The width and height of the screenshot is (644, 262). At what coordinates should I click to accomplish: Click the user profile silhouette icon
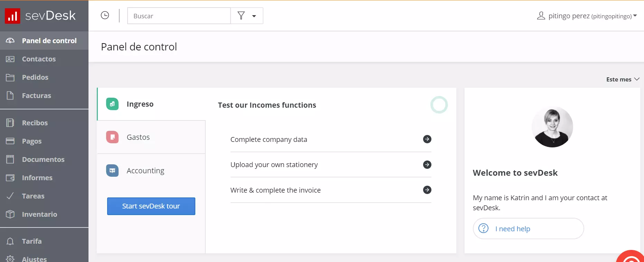click(x=541, y=16)
